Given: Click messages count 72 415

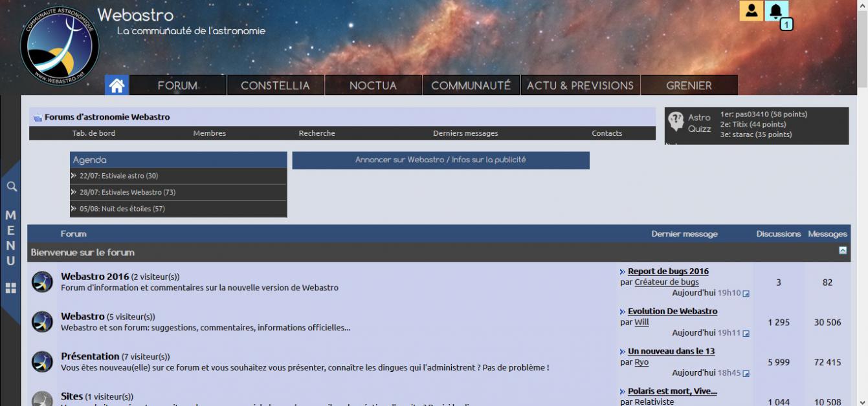Looking at the screenshot, I should 827,363.
